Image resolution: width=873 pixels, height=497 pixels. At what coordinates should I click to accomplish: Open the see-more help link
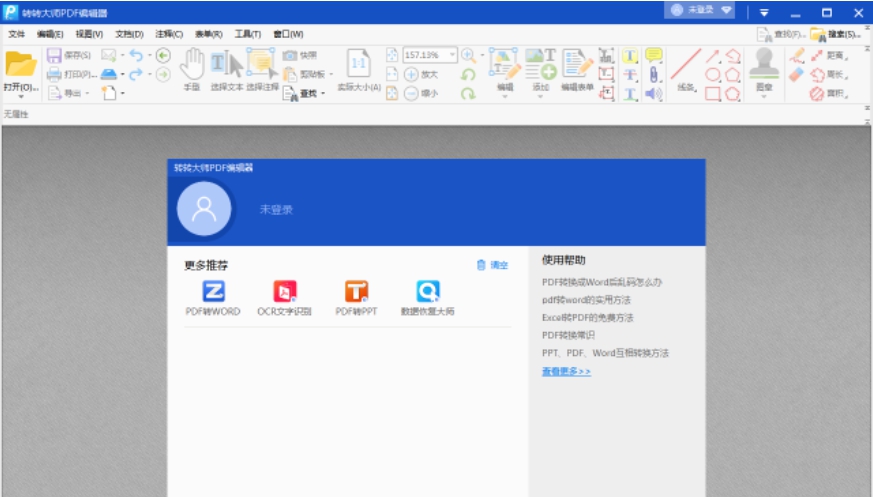(566, 371)
